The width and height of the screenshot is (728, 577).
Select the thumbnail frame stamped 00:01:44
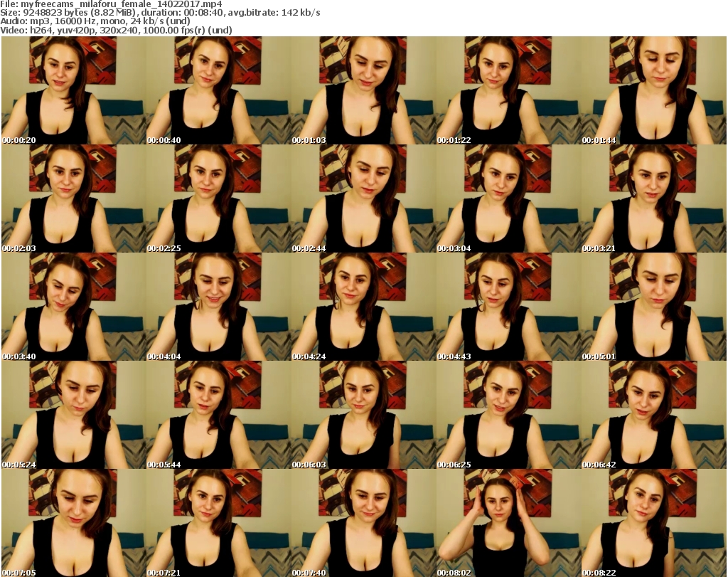654,90
